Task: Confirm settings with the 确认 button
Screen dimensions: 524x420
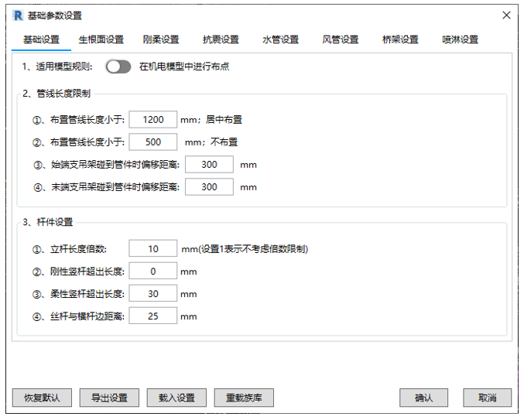Action: click(x=423, y=398)
